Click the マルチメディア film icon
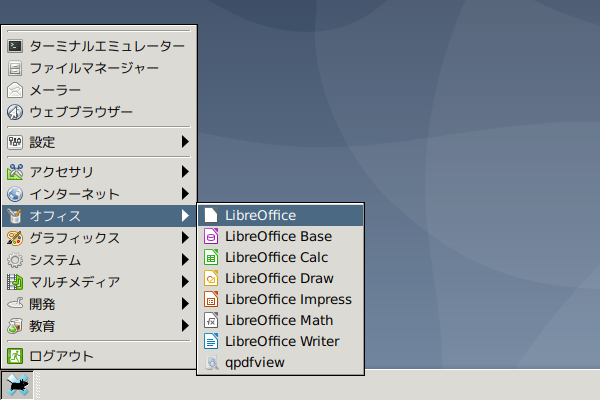 coord(15,282)
